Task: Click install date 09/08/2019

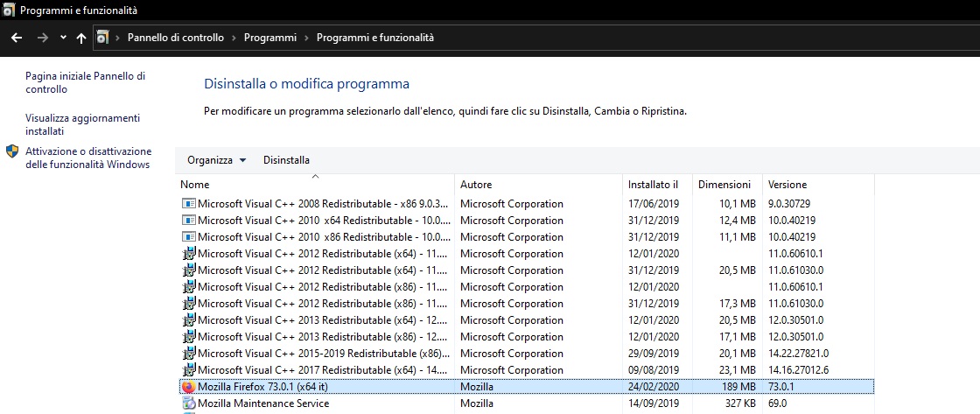Action: 653,370
